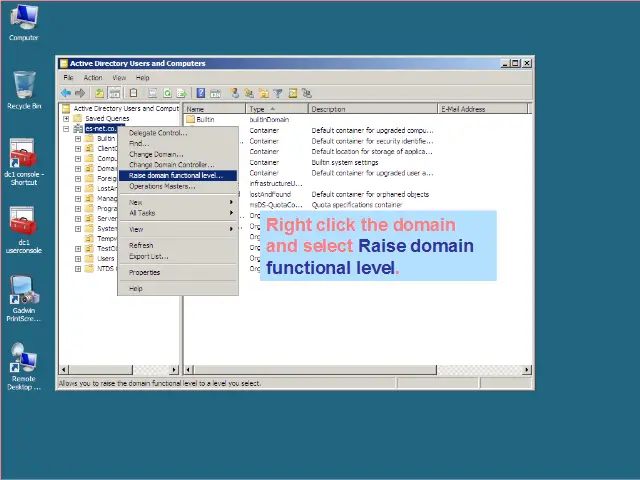Open the View menu in menu bar
The width and height of the screenshot is (640, 480).
[119, 78]
